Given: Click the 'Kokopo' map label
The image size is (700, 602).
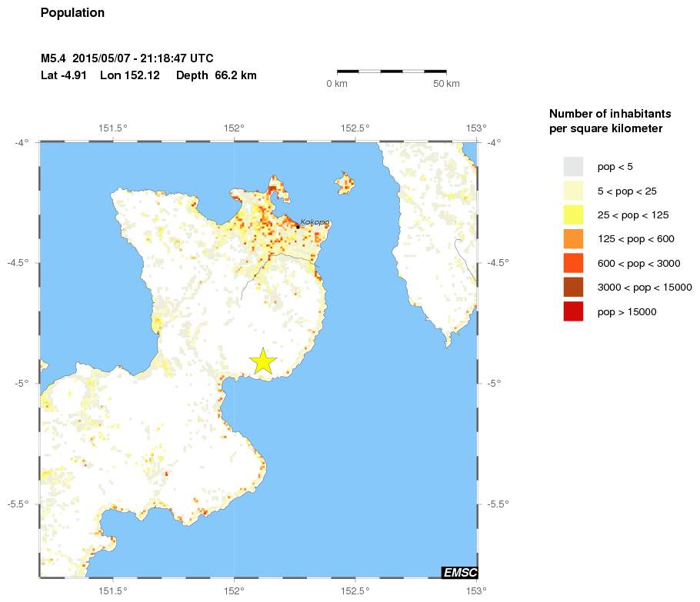Looking at the screenshot, I should [x=315, y=222].
